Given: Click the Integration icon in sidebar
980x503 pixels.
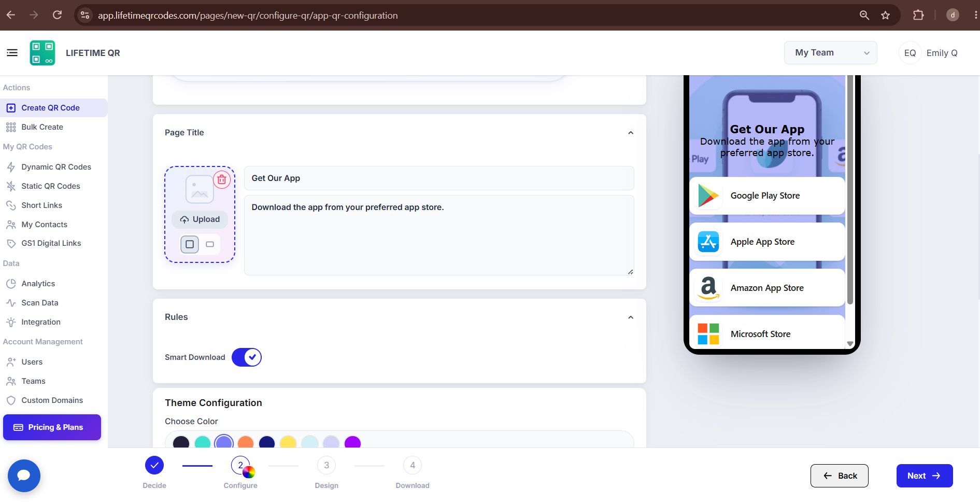Looking at the screenshot, I should 11,322.
